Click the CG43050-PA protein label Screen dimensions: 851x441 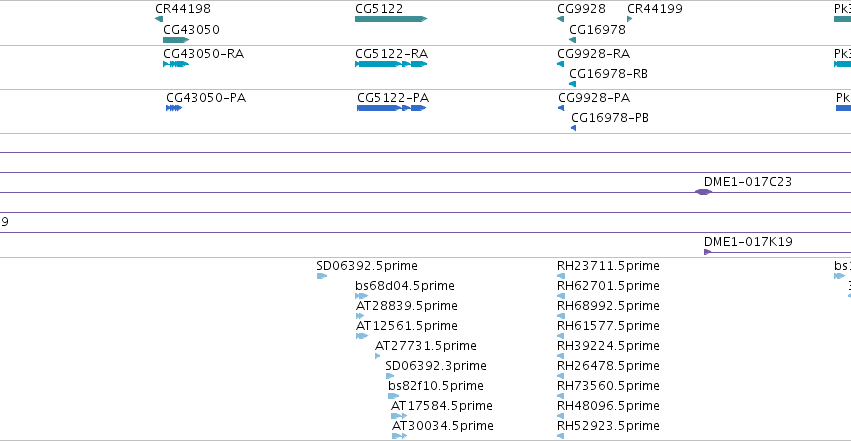(206, 98)
